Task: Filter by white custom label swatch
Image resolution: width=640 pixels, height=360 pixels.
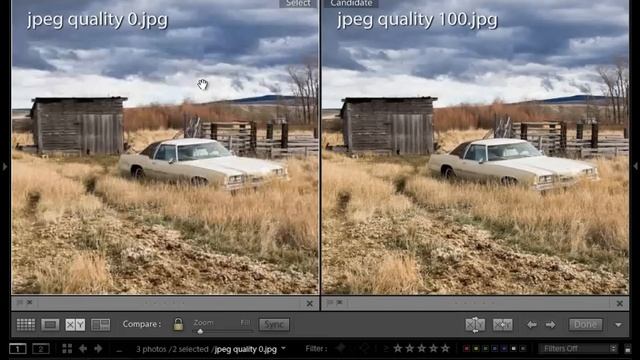Action: pyautogui.click(x=513, y=349)
